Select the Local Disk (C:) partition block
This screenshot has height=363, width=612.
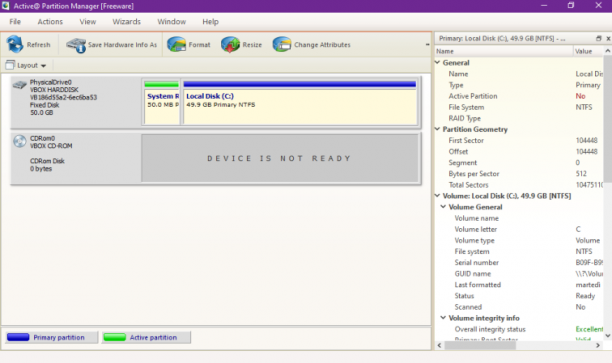[x=300, y=103]
